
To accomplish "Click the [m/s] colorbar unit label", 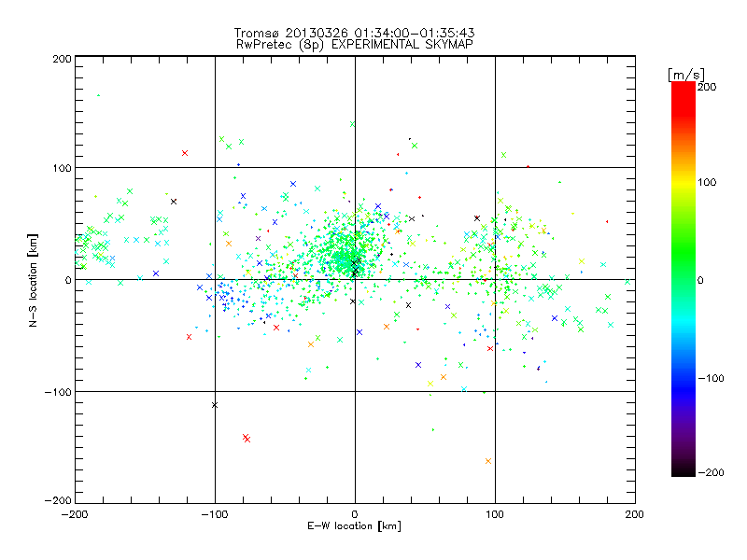I will pyautogui.click(x=686, y=75).
